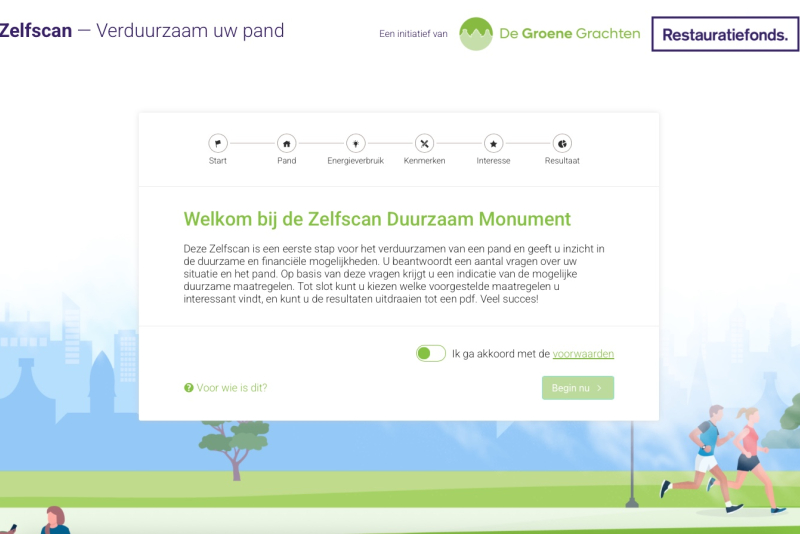Toggle the 'Ik ga akkoord' switch

(x=431, y=353)
